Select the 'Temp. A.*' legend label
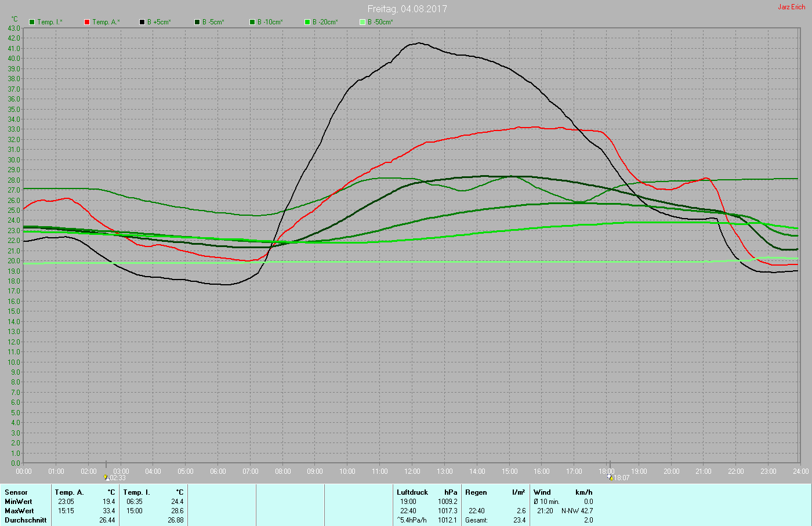This screenshot has width=812, height=526. click(106, 22)
